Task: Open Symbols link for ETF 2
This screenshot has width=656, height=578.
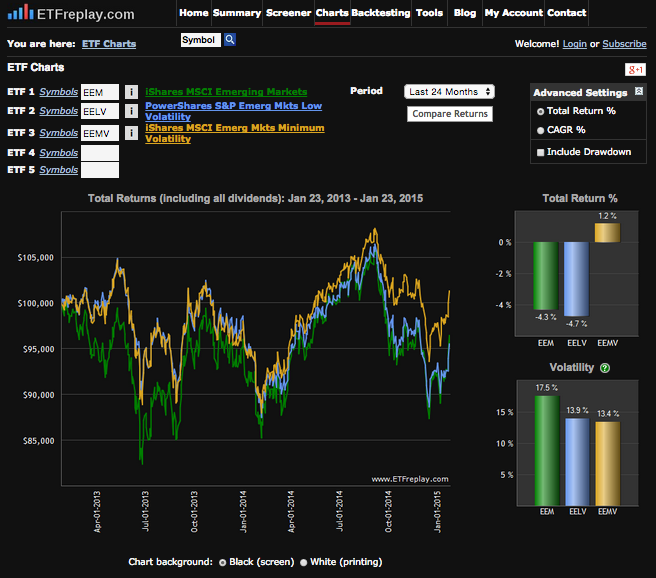Action: pyautogui.click(x=59, y=111)
